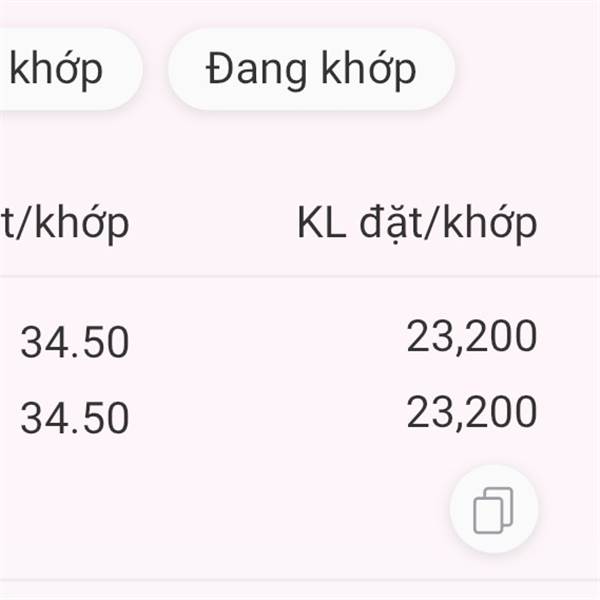Click the lower 34.50 price value
The height and width of the screenshot is (600, 600).
coord(75,418)
